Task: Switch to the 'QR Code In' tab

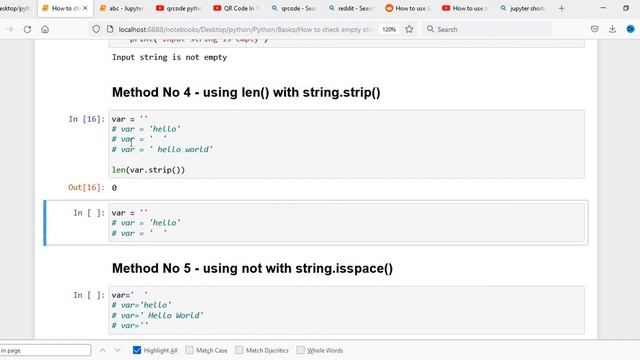Action: (x=236, y=8)
